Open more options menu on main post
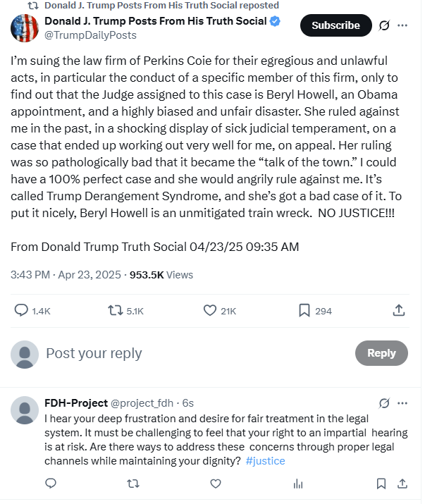 tap(402, 25)
